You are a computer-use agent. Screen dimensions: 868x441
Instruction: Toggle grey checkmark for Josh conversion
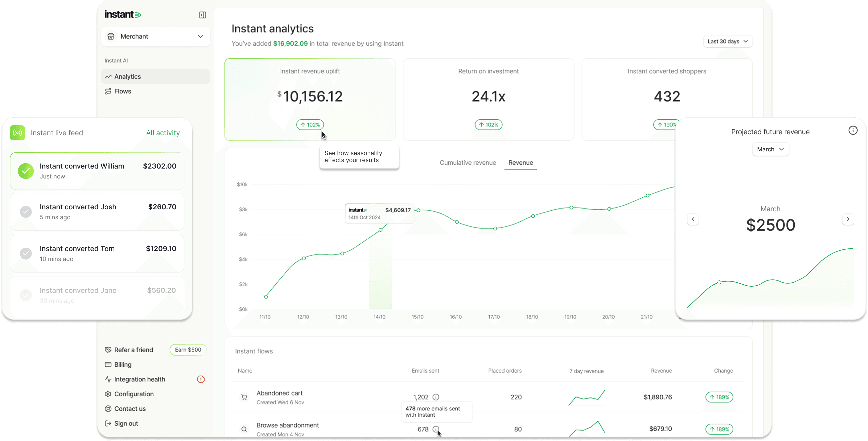coord(26,212)
